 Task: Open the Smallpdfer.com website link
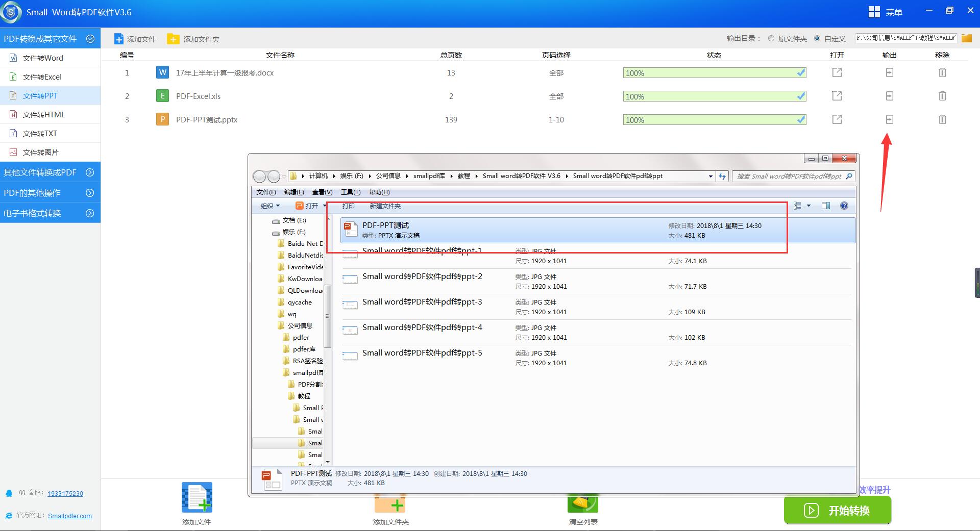70,516
